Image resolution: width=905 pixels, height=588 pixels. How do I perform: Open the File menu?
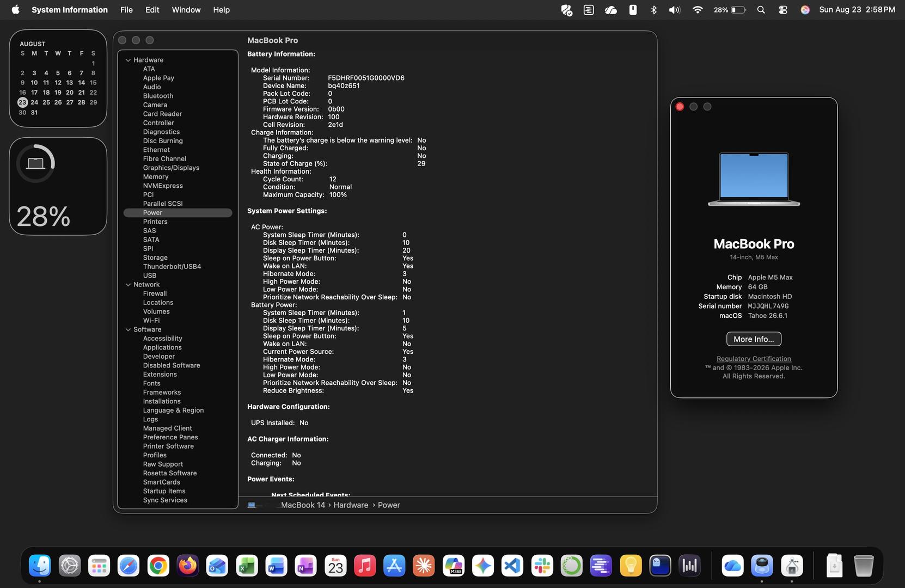click(126, 10)
